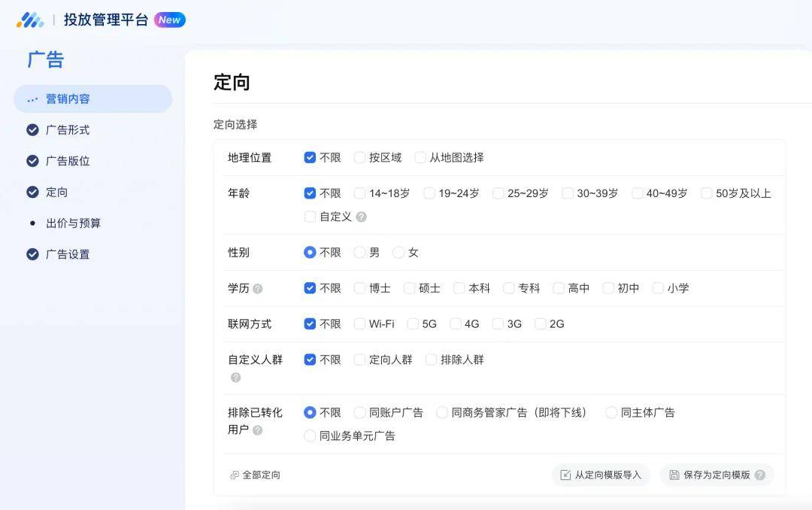The width and height of the screenshot is (812, 510).
Task: Enable the 按区域 location checkbox
Action: tap(359, 158)
